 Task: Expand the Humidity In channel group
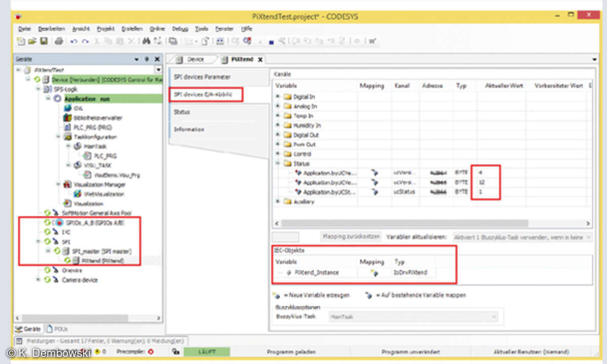[x=277, y=125]
